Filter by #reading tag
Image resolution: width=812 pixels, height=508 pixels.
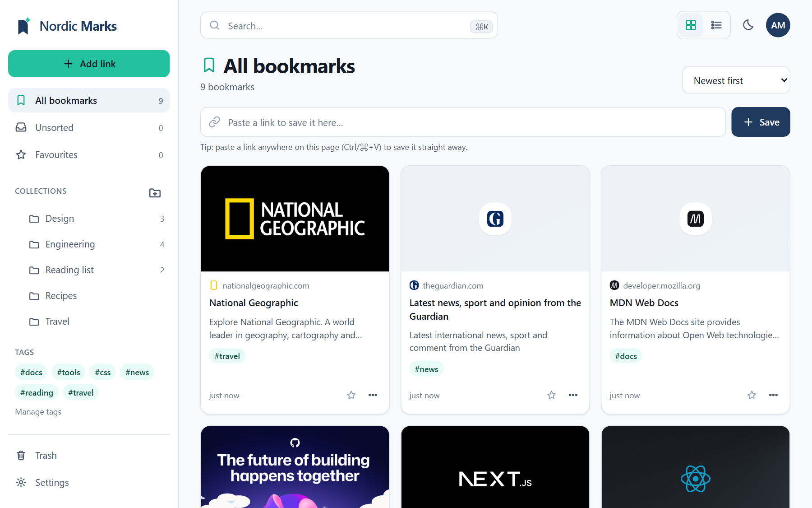coord(37,392)
